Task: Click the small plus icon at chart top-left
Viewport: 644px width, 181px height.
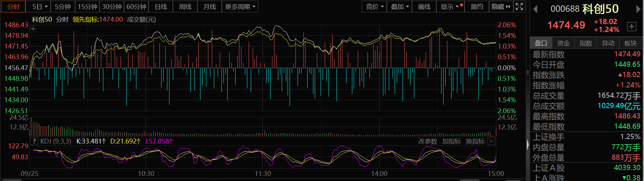Action: coord(33,29)
